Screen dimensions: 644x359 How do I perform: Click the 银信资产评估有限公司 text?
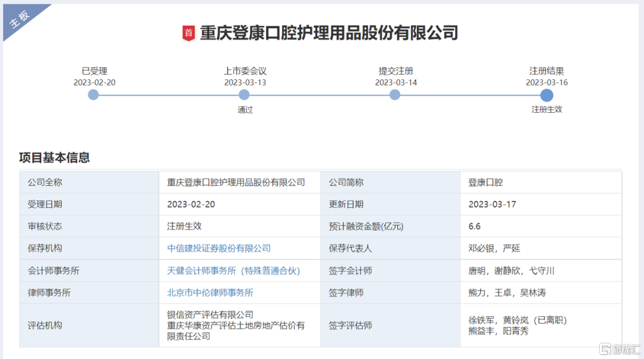(210, 315)
